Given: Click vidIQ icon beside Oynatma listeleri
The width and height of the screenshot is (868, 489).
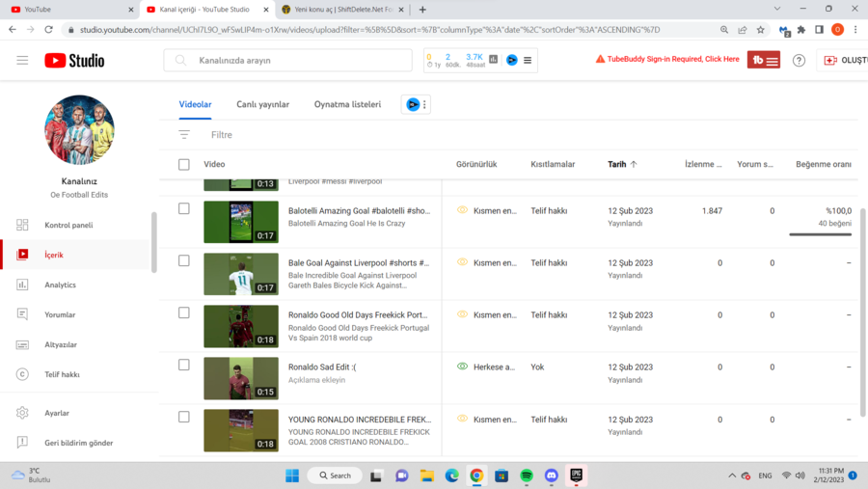Looking at the screenshot, I should pyautogui.click(x=413, y=104).
